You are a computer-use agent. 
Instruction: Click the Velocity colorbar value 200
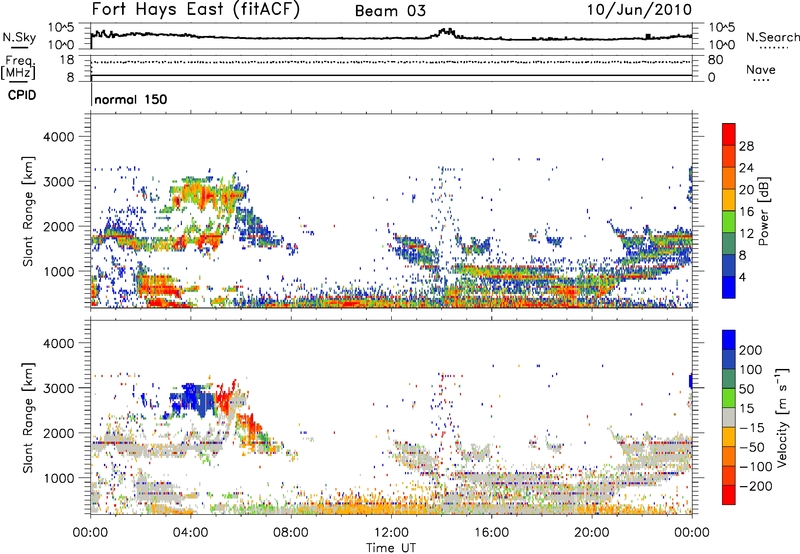pos(750,350)
